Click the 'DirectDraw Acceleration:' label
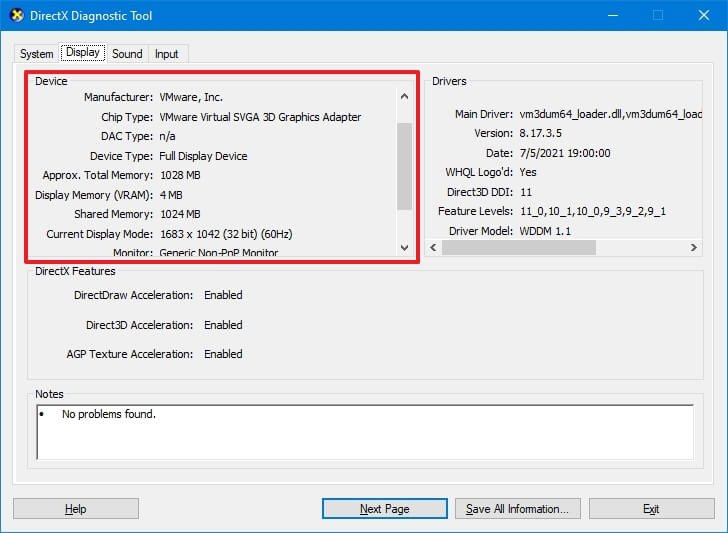The image size is (728, 533). pyautogui.click(x=133, y=295)
